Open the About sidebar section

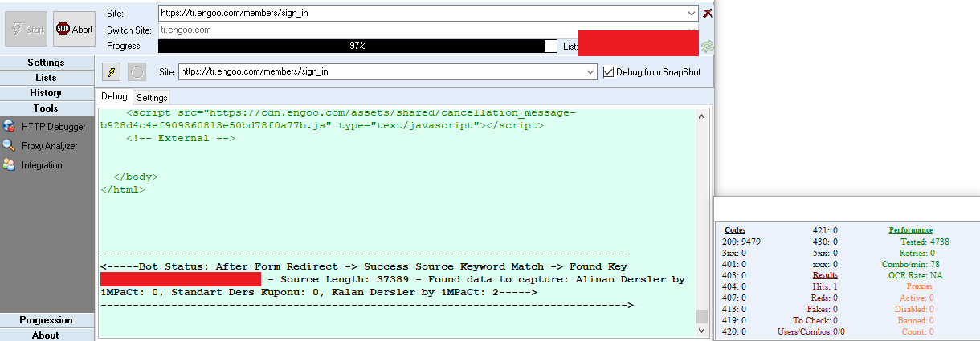coord(46,335)
